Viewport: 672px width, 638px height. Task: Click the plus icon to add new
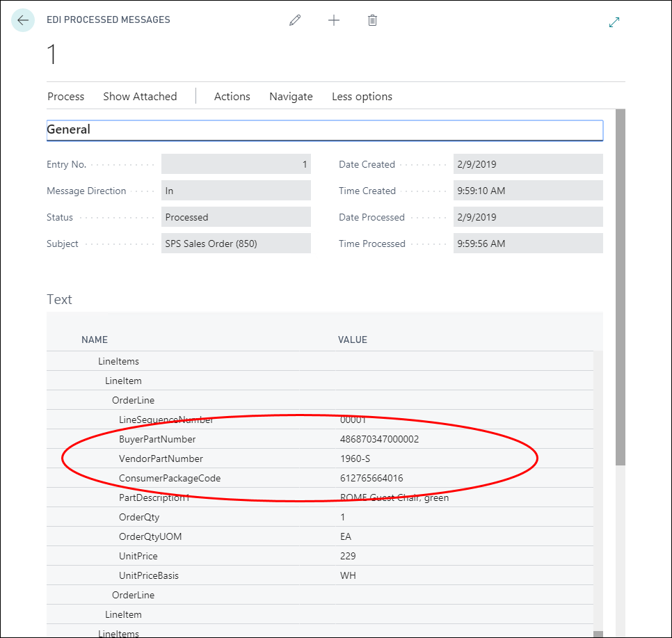pyautogui.click(x=334, y=21)
